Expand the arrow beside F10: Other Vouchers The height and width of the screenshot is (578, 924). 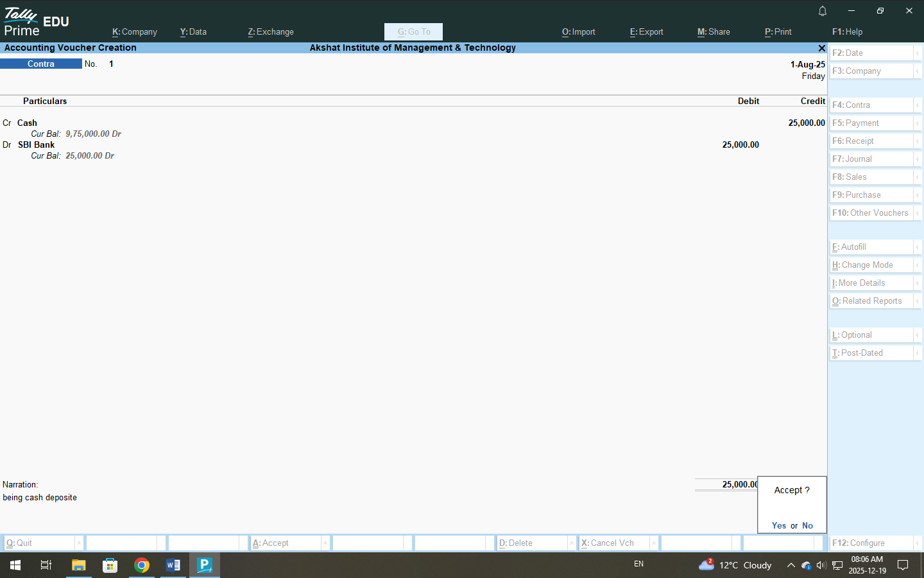(918, 213)
